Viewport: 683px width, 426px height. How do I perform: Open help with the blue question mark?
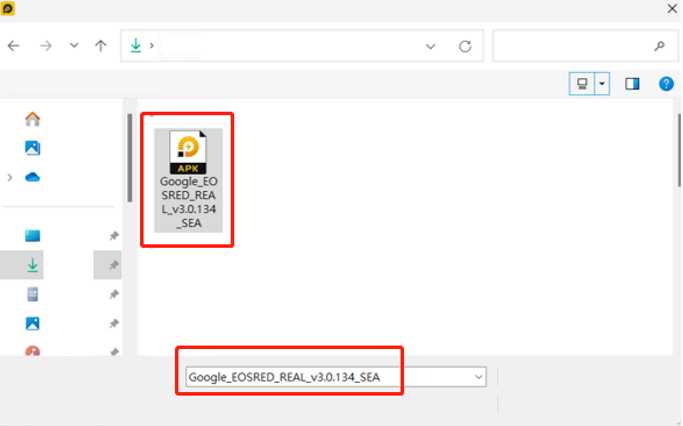tap(666, 83)
